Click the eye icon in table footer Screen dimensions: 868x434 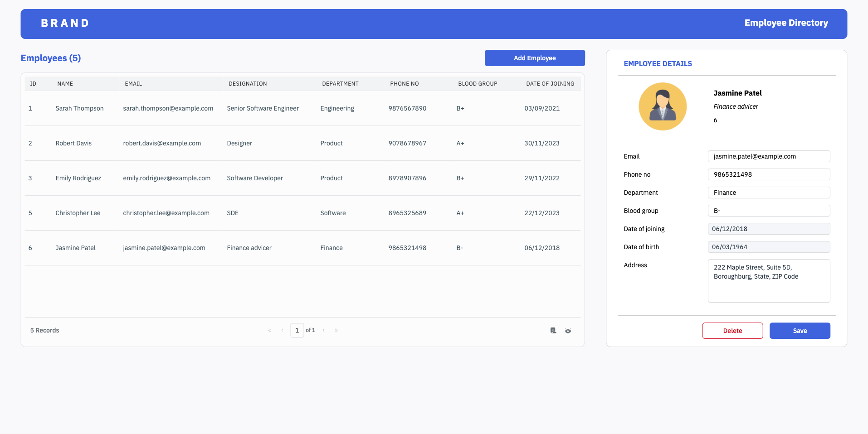[568, 331]
